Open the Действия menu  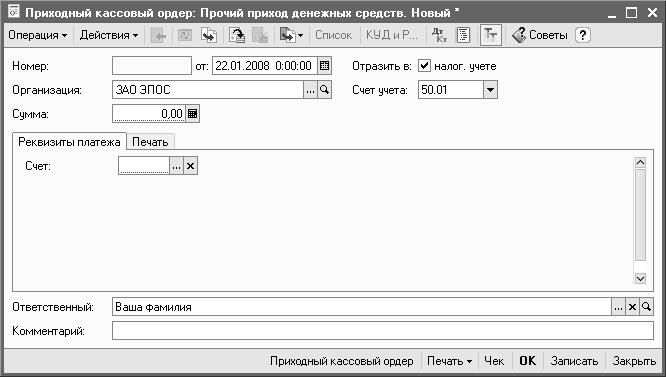click(109, 35)
